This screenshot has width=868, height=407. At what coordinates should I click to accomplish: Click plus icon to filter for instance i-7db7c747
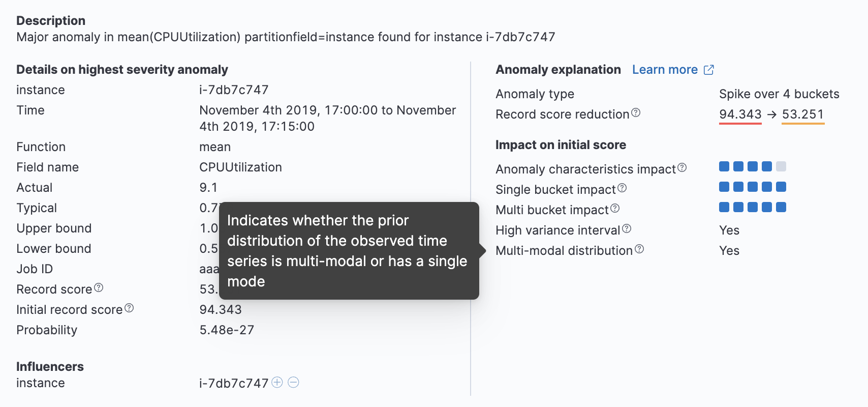pyautogui.click(x=277, y=382)
